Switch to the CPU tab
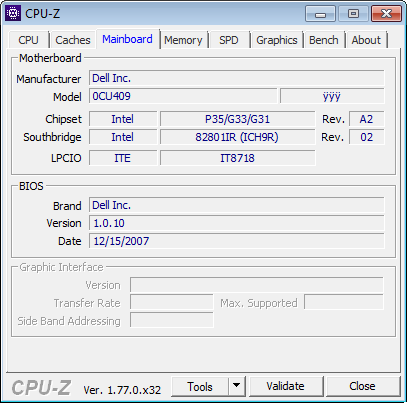 click(x=28, y=40)
